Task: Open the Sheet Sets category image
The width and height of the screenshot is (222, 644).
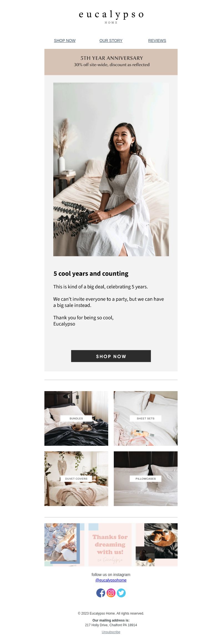Action: coord(146,418)
